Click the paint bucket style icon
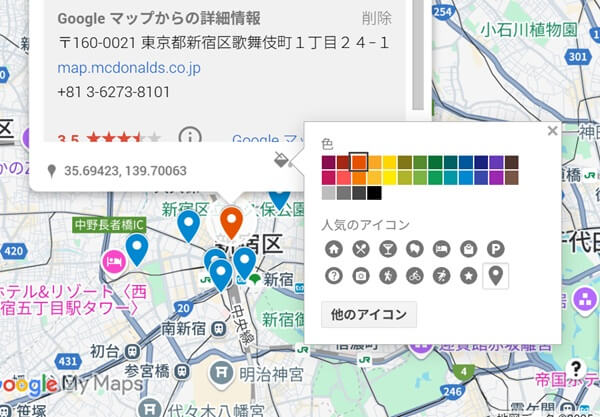 [281, 160]
